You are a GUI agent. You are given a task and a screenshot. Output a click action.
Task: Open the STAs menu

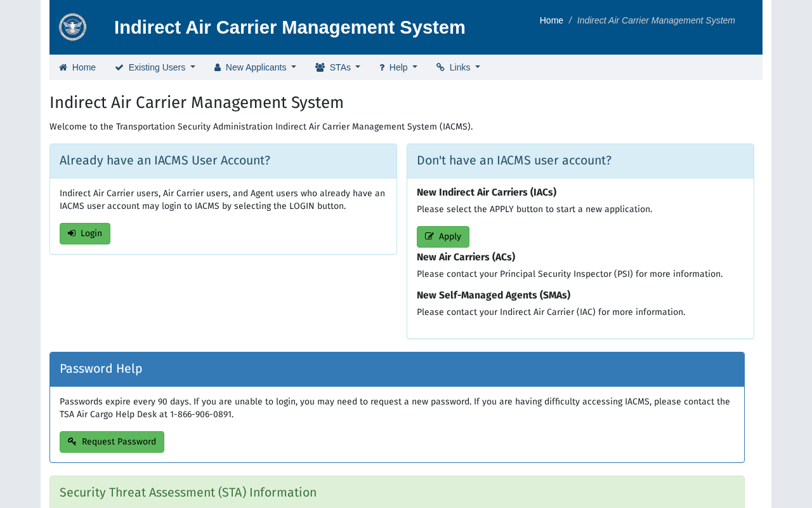pyautogui.click(x=337, y=67)
